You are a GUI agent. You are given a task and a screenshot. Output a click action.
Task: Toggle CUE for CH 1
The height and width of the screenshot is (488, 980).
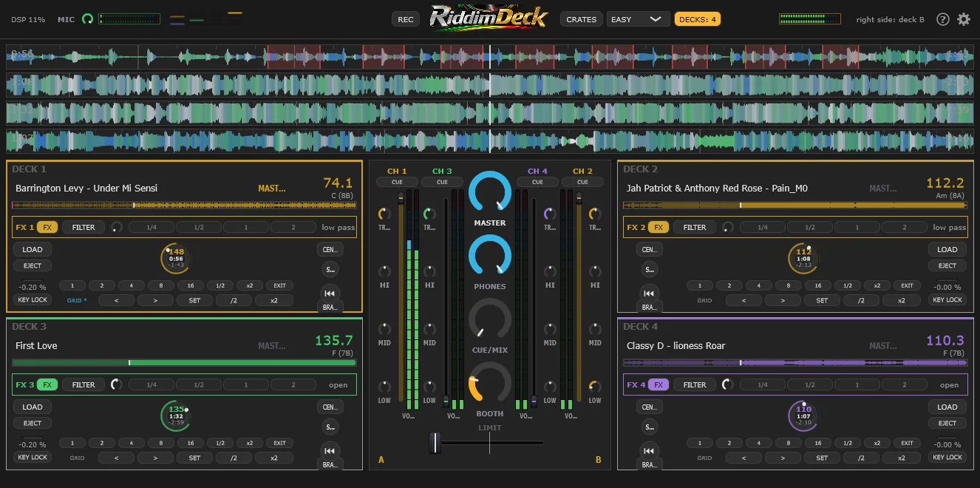click(x=397, y=182)
